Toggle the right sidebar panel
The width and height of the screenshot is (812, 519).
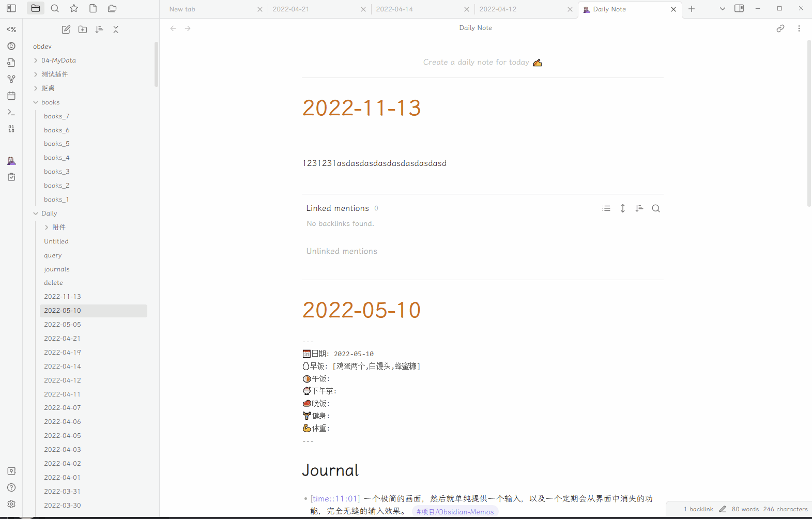pyautogui.click(x=739, y=9)
